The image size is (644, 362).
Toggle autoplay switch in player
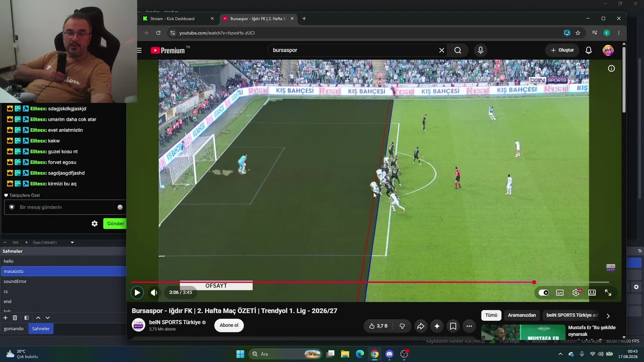tap(543, 293)
